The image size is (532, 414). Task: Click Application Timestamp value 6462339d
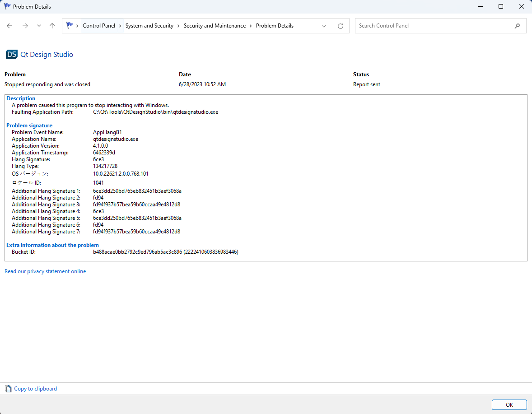[x=104, y=153]
